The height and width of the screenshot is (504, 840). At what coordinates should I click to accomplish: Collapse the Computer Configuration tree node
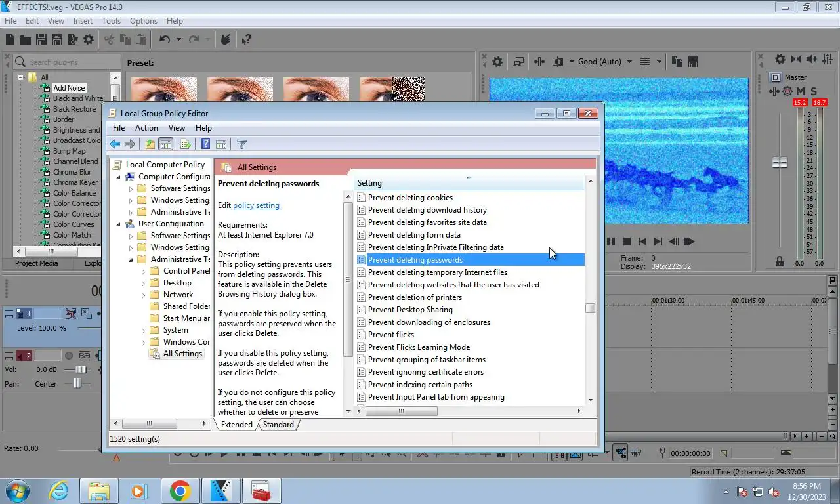click(x=119, y=177)
